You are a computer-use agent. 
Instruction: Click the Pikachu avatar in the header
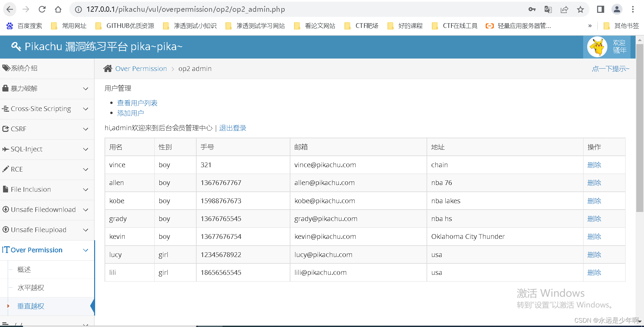pyautogui.click(x=597, y=47)
